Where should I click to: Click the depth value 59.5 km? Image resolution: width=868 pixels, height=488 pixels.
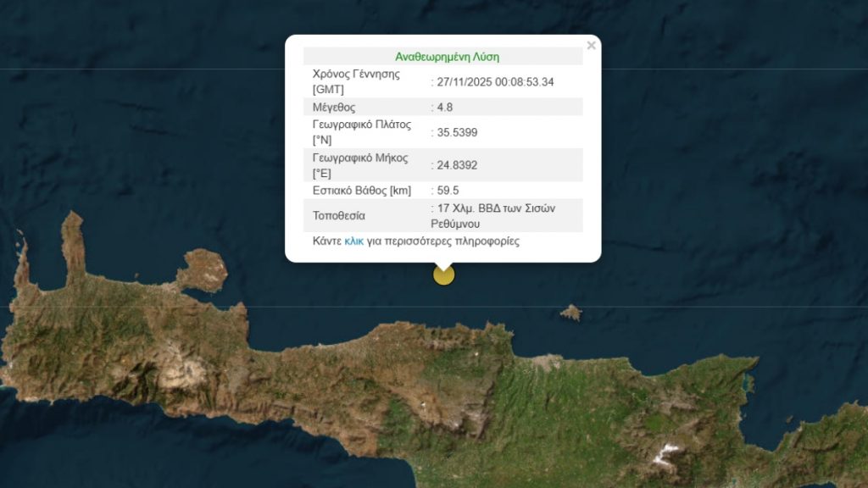pos(448,190)
